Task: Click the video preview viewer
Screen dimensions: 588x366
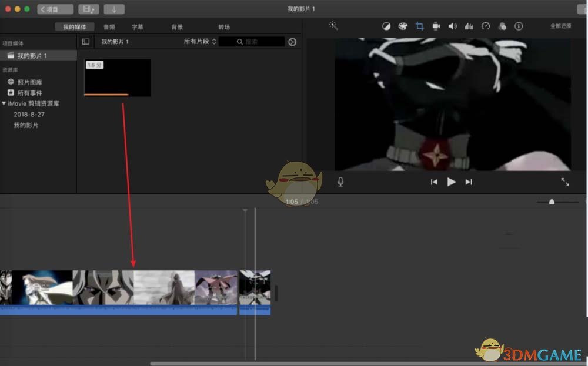Action: (x=453, y=105)
